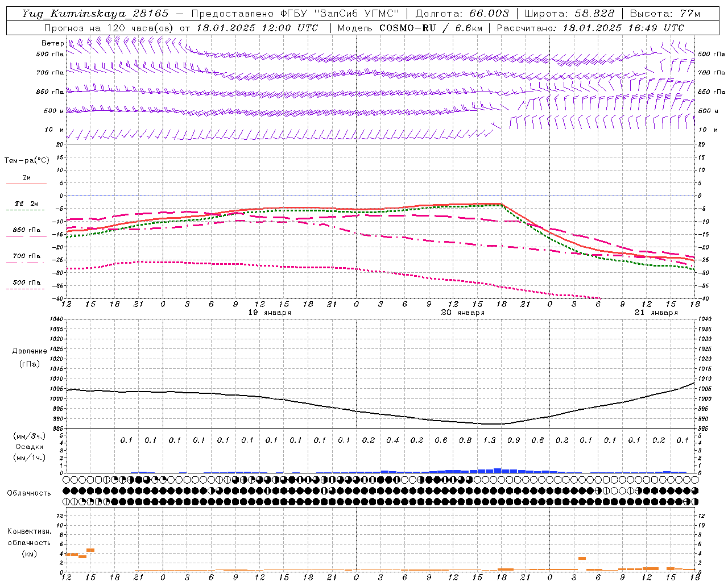Screen dimensions: 728x582
Task: Click the tallest orange convective bar near hour 15
Action: (x=90, y=550)
